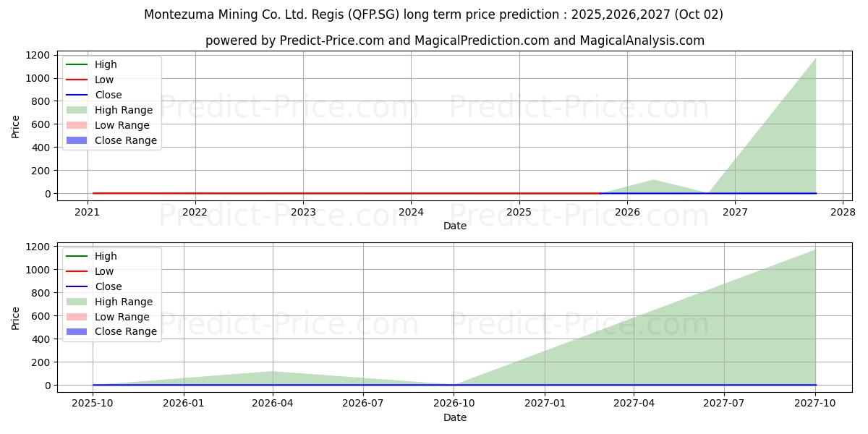The width and height of the screenshot is (868, 434).
Task: Click the 2027-04 tick label on bottom chart axis
Action: [x=634, y=404]
